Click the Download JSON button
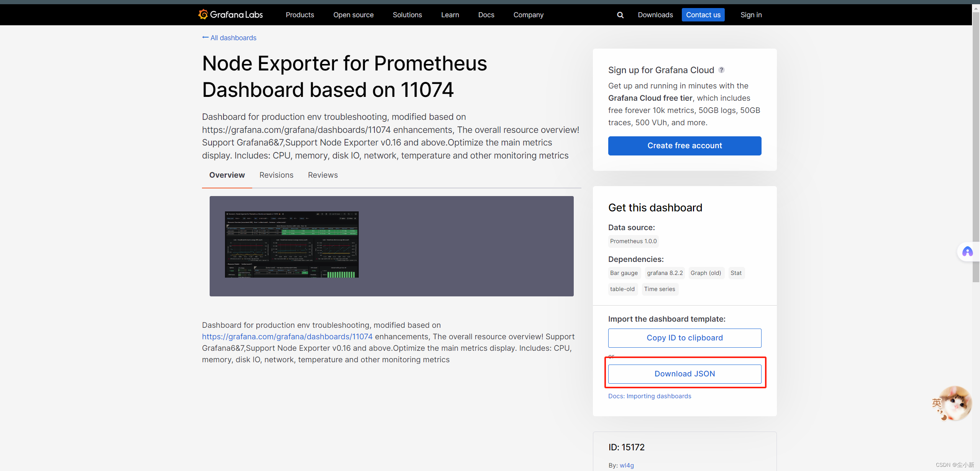 pyautogui.click(x=685, y=374)
